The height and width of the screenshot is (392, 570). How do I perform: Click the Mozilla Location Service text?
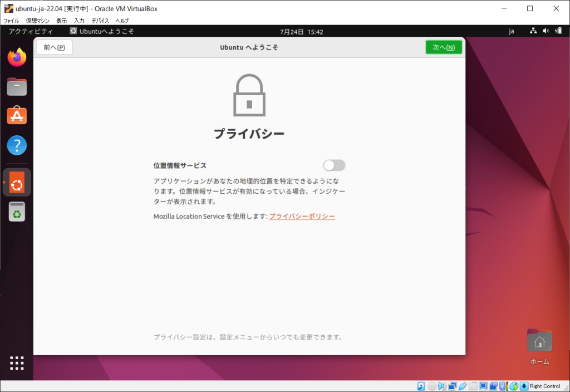pos(189,217)
